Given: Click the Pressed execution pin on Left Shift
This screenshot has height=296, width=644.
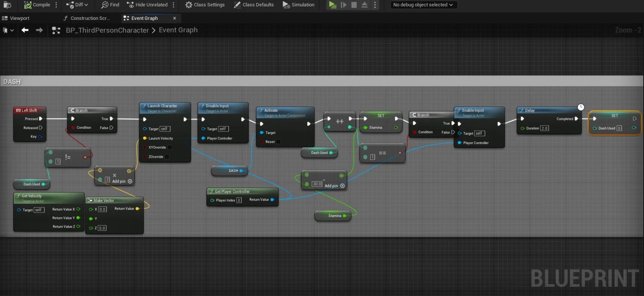Looking at the screenshot, I should 40,119.
